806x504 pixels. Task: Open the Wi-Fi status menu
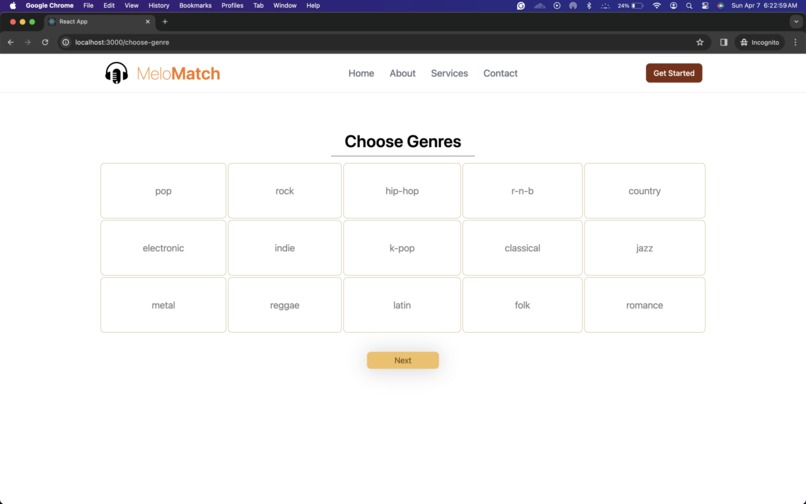[x=656, y=6]
